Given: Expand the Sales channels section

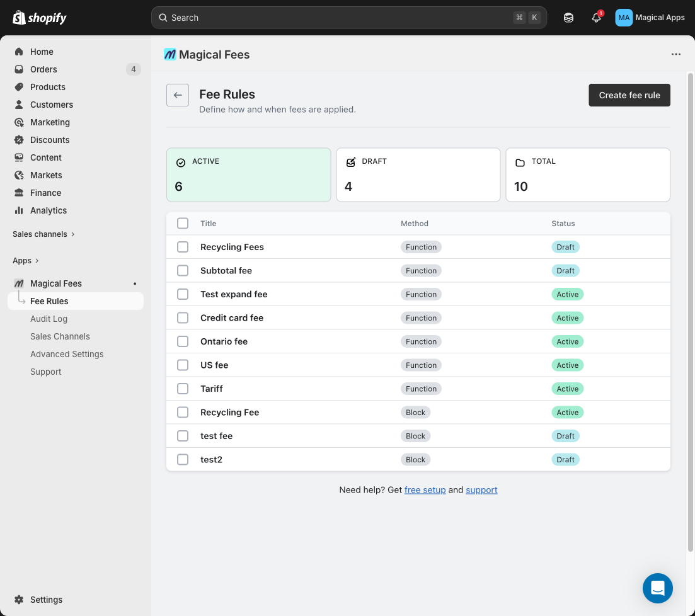Looking at the screenshot, I should click(x=43, y=234).
